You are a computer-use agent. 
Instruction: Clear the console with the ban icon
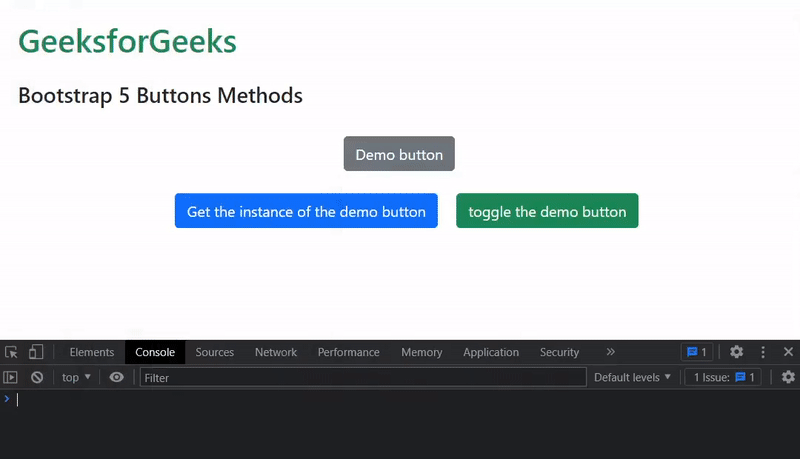(37, 377)
